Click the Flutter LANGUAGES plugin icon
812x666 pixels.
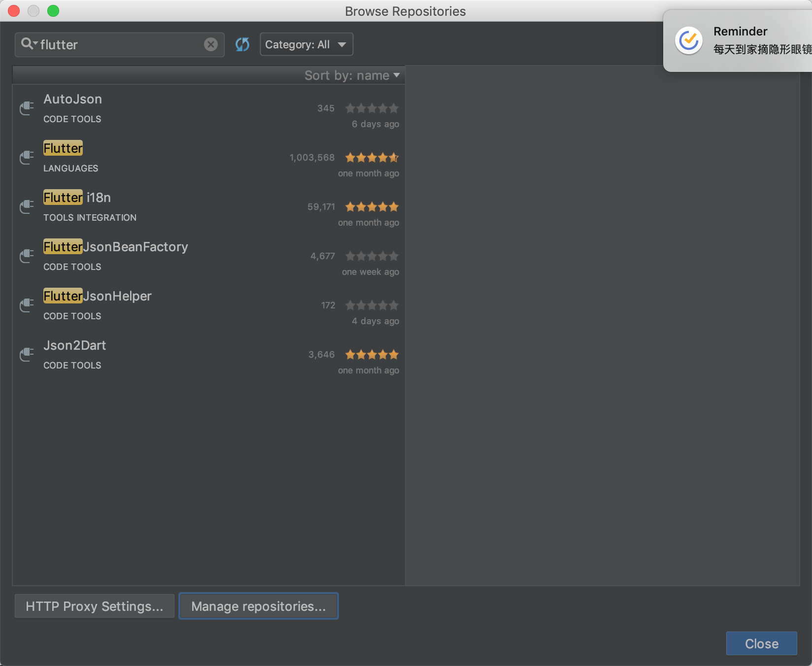(x=27, y=158)
